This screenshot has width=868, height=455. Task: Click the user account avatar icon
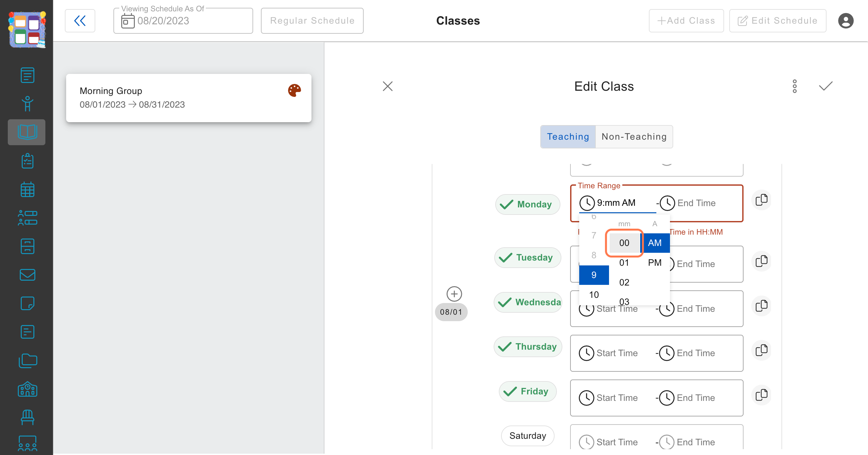click(846, 21)
